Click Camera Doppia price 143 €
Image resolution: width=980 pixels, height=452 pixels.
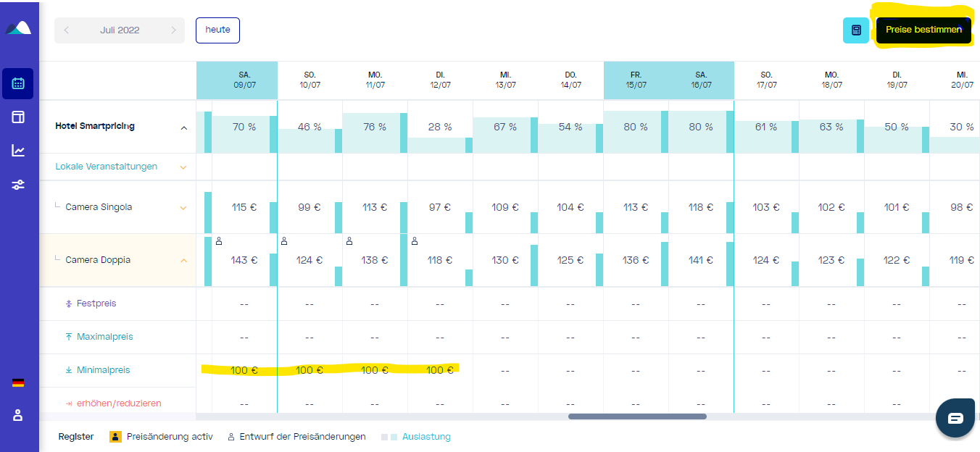[244, 260]
